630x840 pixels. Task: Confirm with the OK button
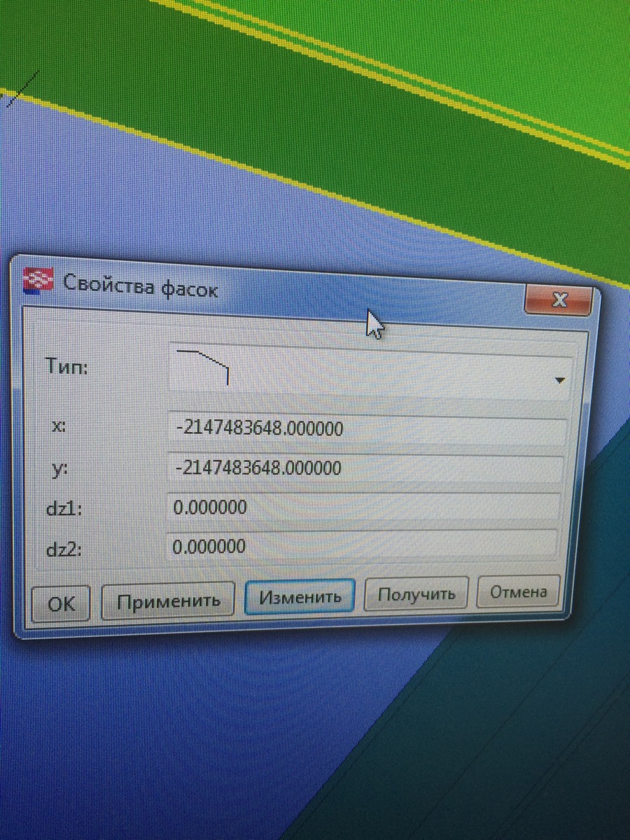click(61, 603)
